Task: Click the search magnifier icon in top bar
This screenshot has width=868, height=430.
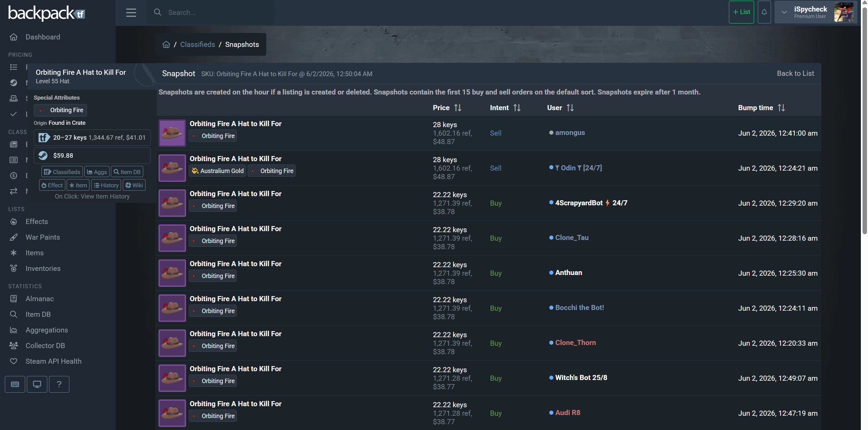Action: coord(157,12)
